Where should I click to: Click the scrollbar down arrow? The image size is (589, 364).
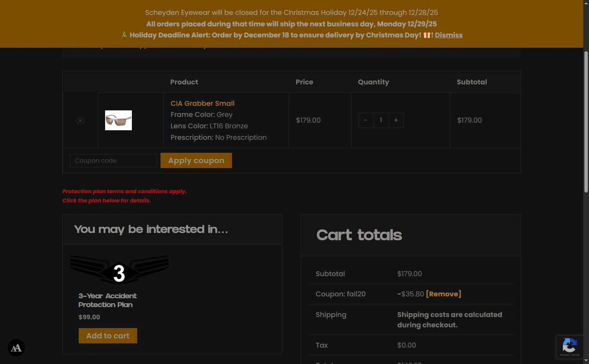click(586, 361)
